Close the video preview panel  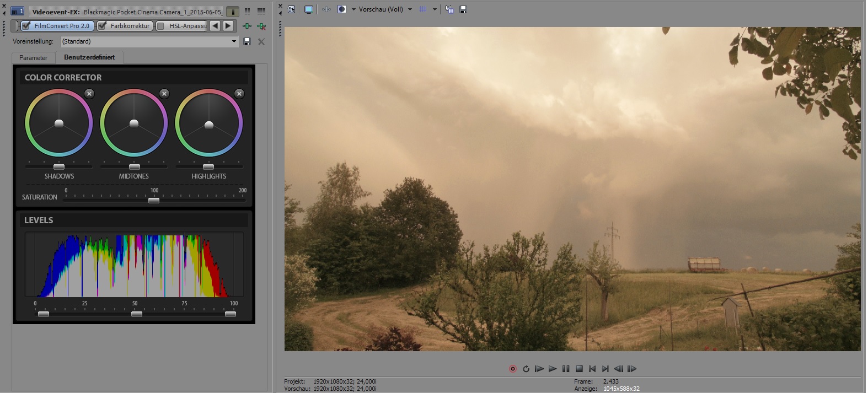pyautogui.click(x=280, y=6)
